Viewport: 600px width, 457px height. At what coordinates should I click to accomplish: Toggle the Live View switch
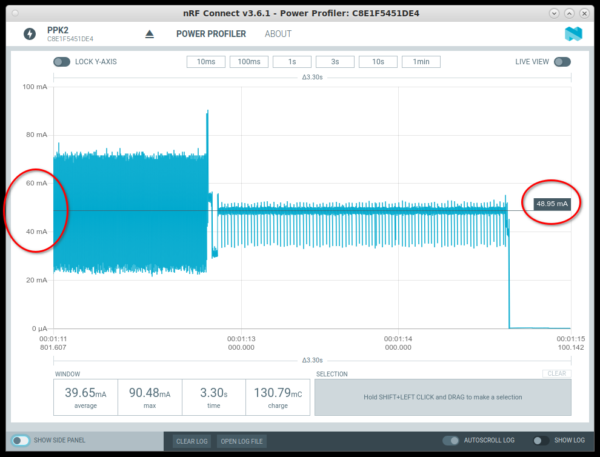563,61
